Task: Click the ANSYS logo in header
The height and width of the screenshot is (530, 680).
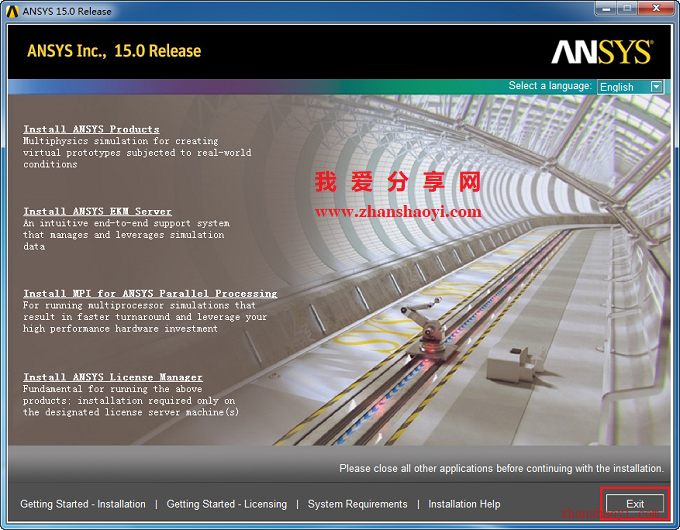Action: [602, 52]
